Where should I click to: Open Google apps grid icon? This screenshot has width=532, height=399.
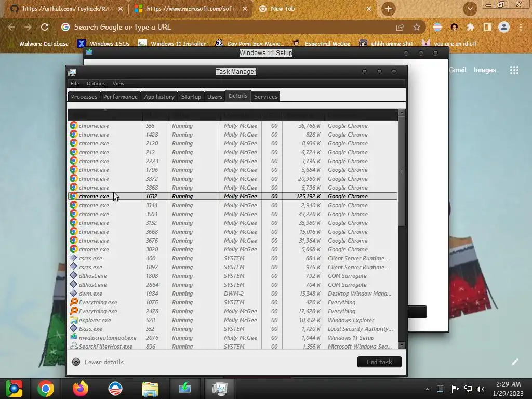point(514,70)
